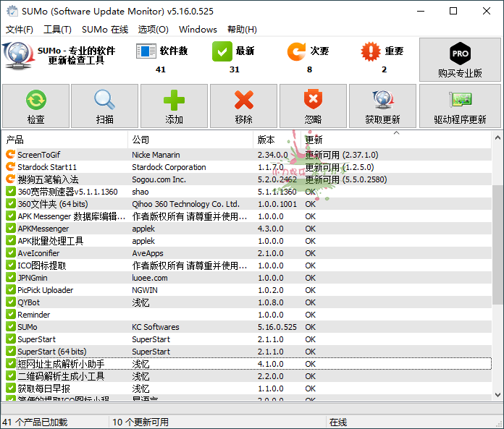
Task: Click the PRO 购买专业版 badge
Action: pyautogui.click(x=460, y=54)
